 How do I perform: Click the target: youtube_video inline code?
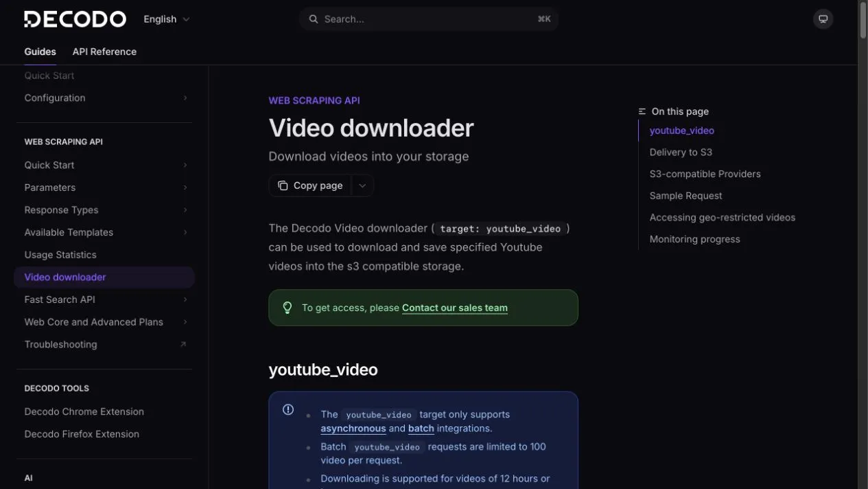pos(500,229)
